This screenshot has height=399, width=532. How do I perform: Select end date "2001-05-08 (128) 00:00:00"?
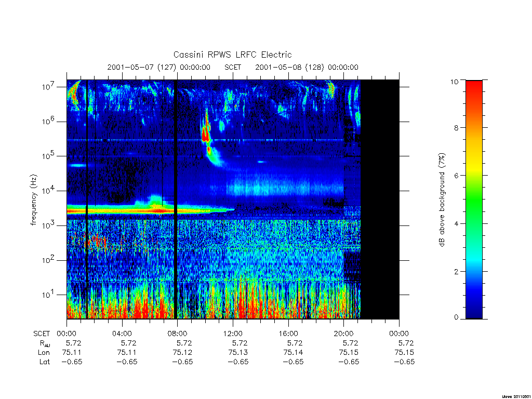(x=307, y=67)
